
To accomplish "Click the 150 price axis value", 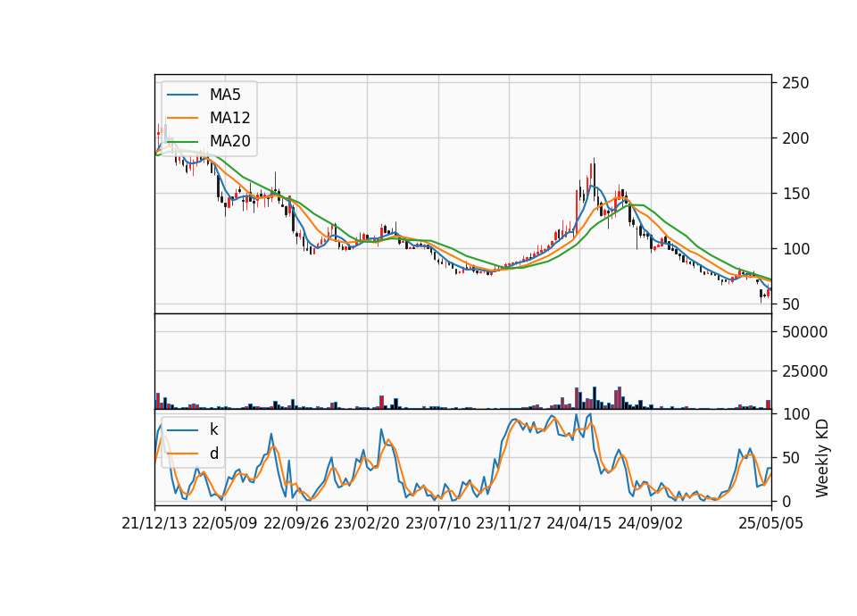I will click(795, 194).
